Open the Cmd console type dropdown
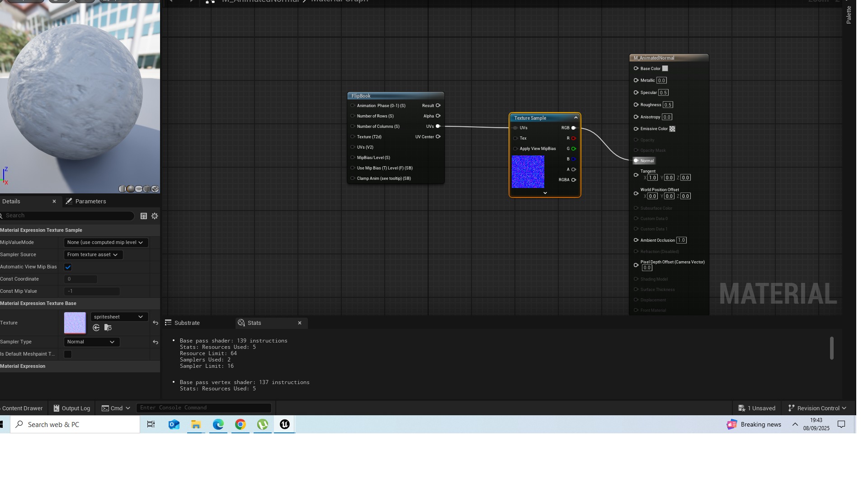 coord(116,408)
